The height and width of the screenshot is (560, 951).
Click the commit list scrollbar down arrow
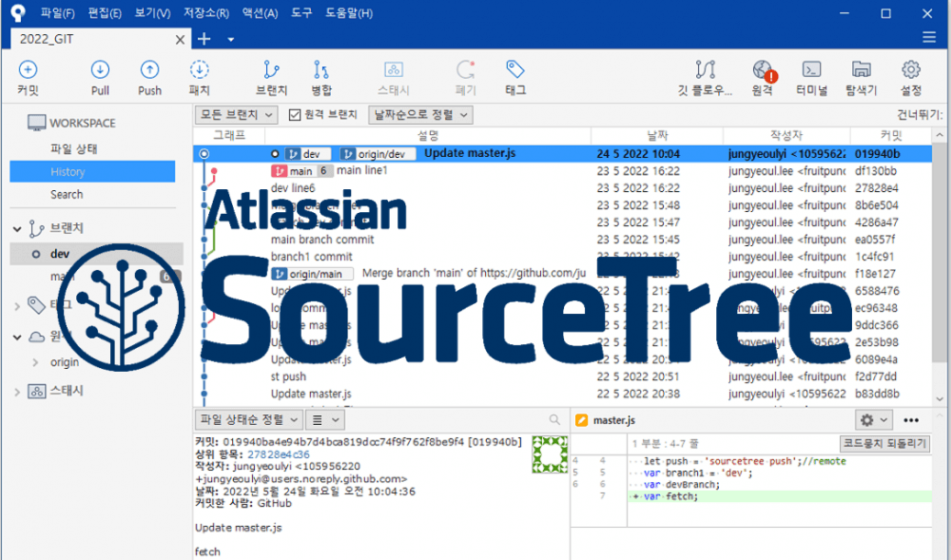940,398
